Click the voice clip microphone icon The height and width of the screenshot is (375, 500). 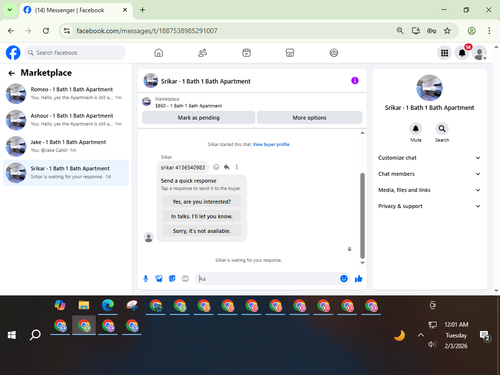point(146,279)
